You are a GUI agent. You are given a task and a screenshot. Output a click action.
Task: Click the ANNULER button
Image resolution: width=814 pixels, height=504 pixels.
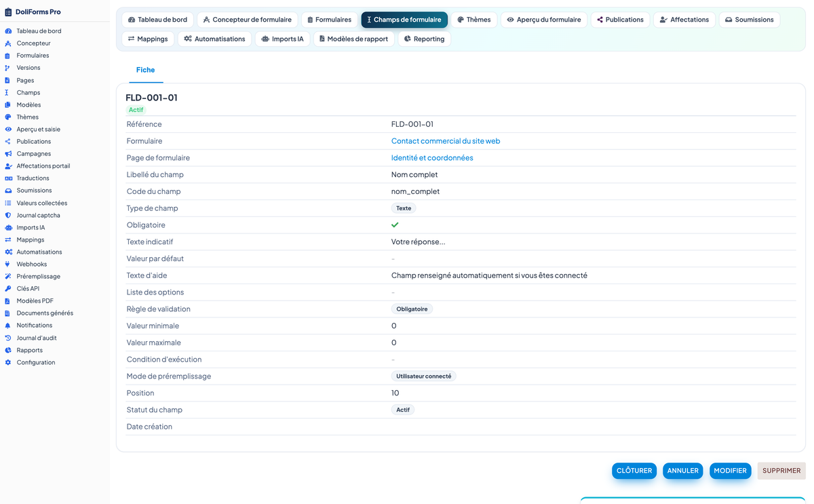[683, 471]
